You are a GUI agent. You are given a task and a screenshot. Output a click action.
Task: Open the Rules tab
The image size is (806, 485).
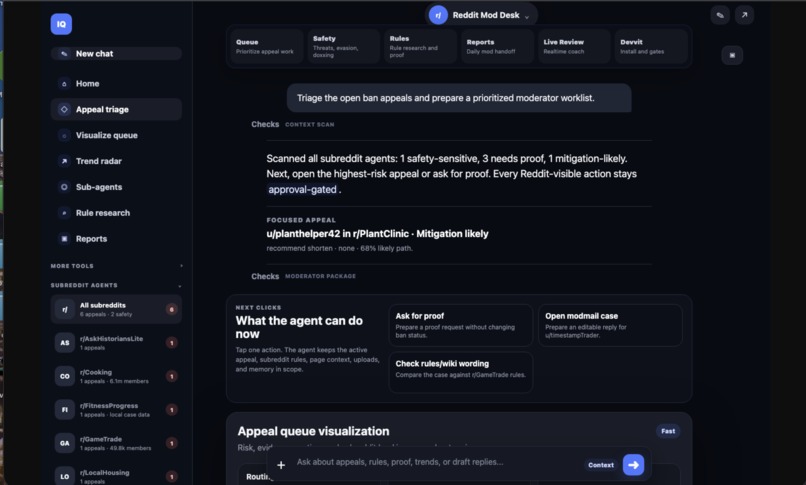coord(420,46)
